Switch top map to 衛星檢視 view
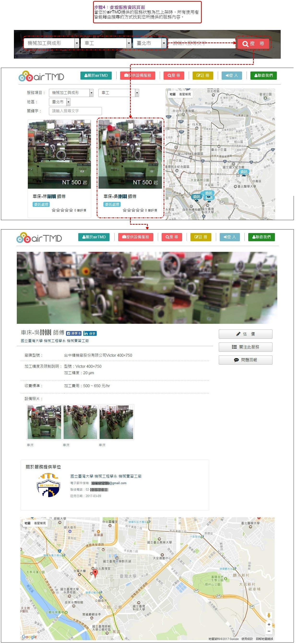 tap(185, 94)
